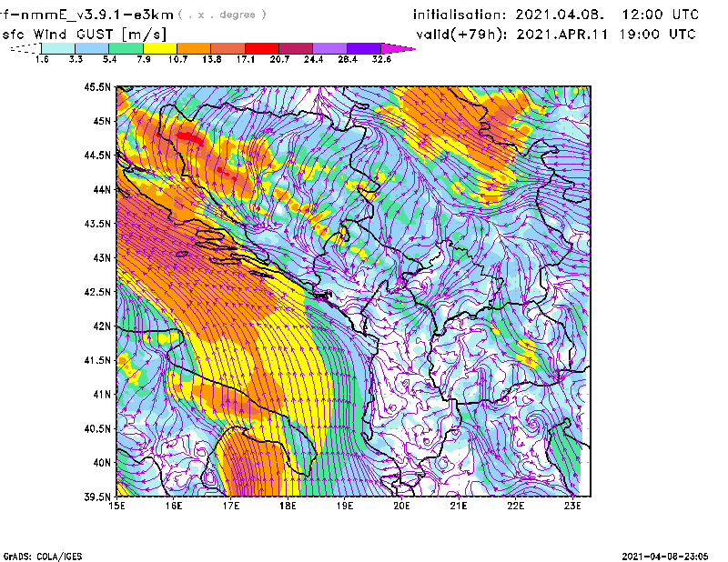Pick the coral legend swatch 13.8–17.1
The width and height of the screenshot is (728, 562).
coord(228,48)
